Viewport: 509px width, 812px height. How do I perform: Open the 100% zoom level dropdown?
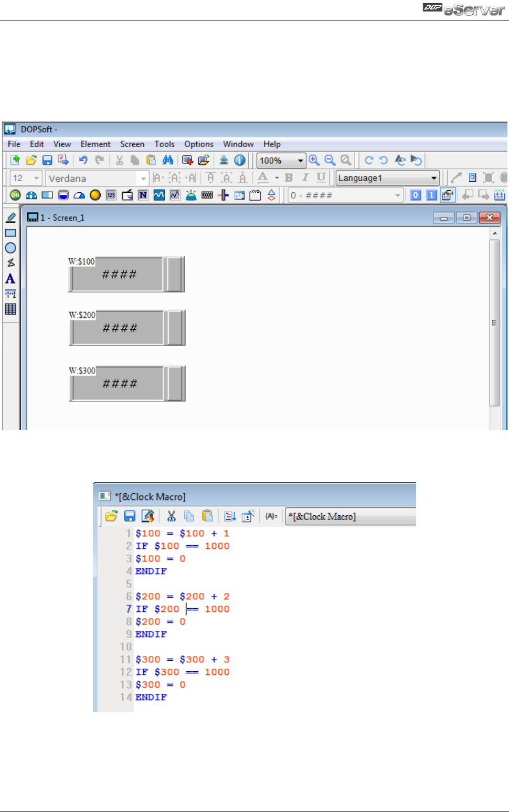301,161
